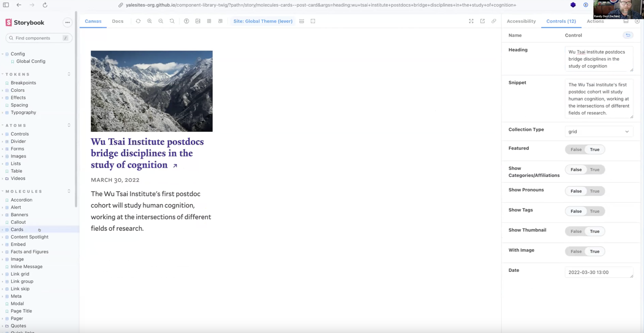Toggle the grid background icon
This screenshot has height=333, width=644.
tap(209, 21)
